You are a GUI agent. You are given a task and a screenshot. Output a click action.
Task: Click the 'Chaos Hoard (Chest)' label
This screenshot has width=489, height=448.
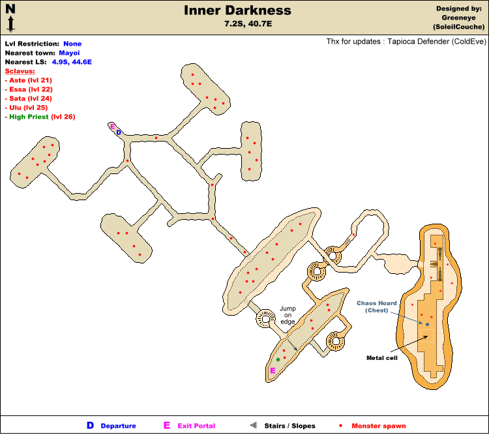377,306
